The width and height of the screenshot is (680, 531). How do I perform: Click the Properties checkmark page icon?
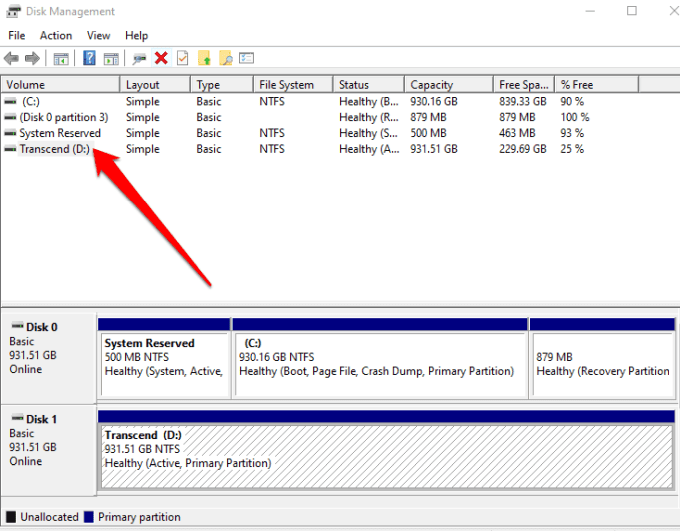click(182, 59)
